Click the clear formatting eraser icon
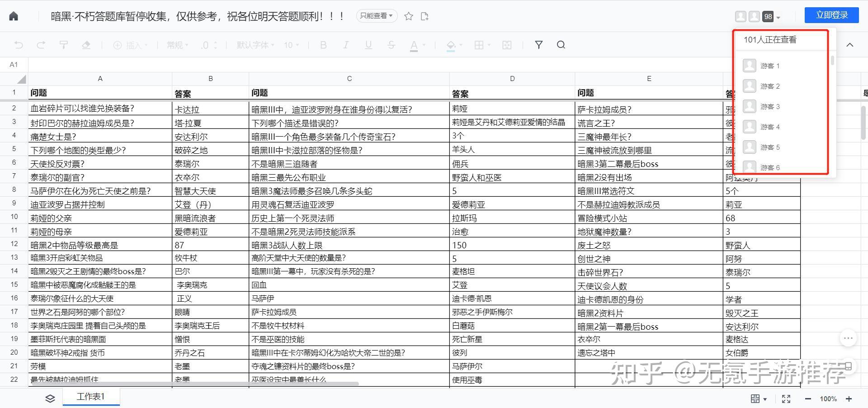This screenshot has width=868, height=408. [x=86, y=45]
